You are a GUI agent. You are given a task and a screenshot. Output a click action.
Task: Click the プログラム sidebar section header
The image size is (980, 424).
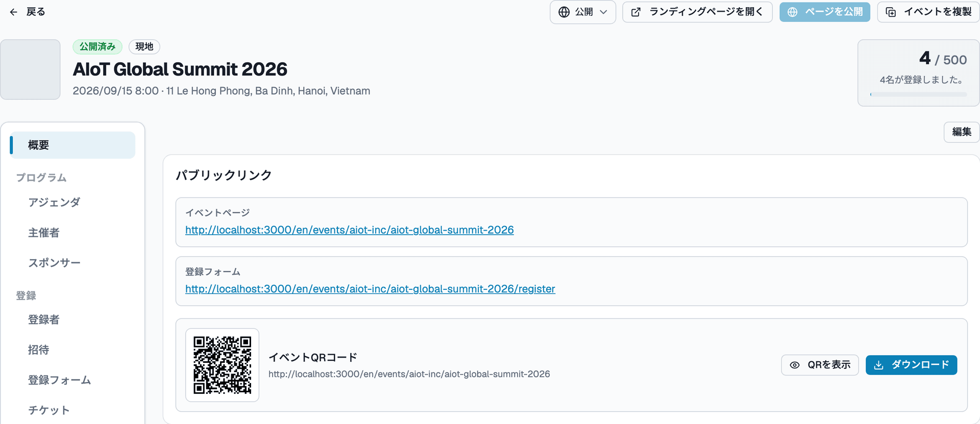click(x=41, y=178)
